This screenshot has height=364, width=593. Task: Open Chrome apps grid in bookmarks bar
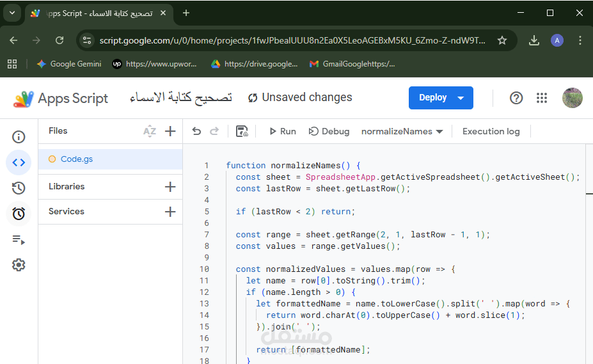[12, 64]
